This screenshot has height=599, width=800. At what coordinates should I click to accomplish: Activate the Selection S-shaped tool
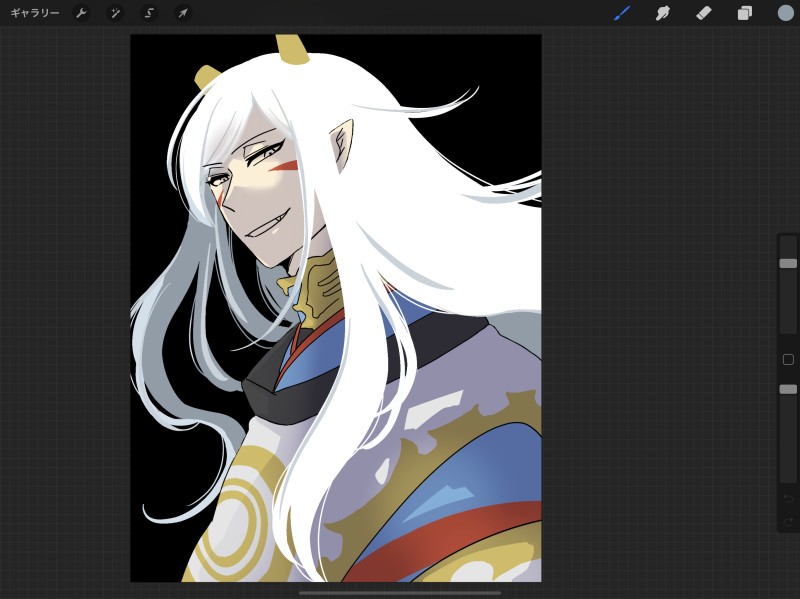pos(149,13)
